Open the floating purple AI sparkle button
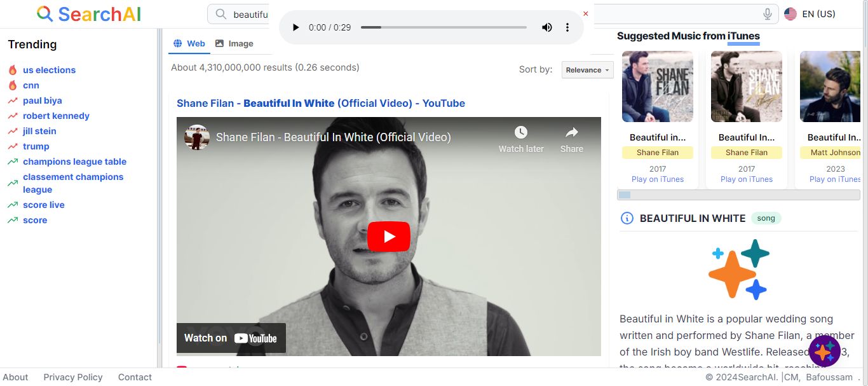868x386 pixels. 825,352
